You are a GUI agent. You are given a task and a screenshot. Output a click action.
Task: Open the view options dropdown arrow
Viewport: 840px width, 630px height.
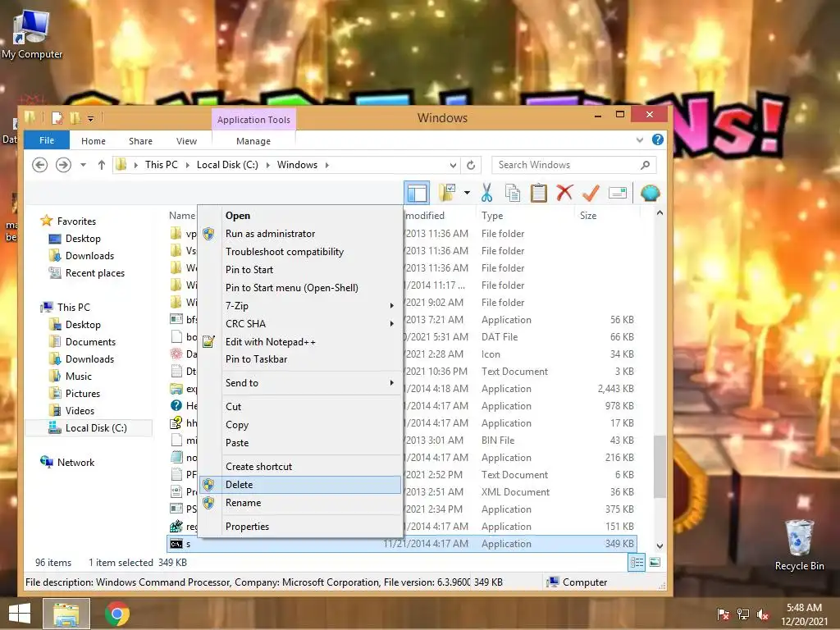[467, 192]
